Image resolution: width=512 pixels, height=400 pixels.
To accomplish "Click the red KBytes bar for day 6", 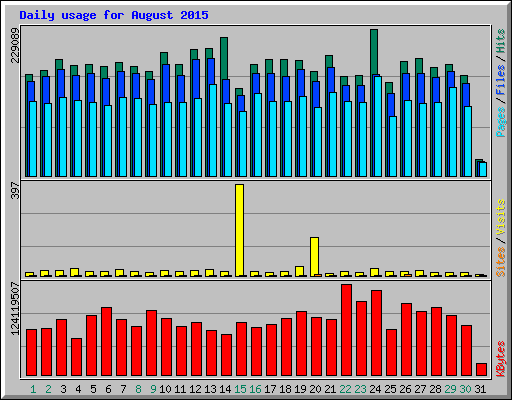I will [106, 342].
